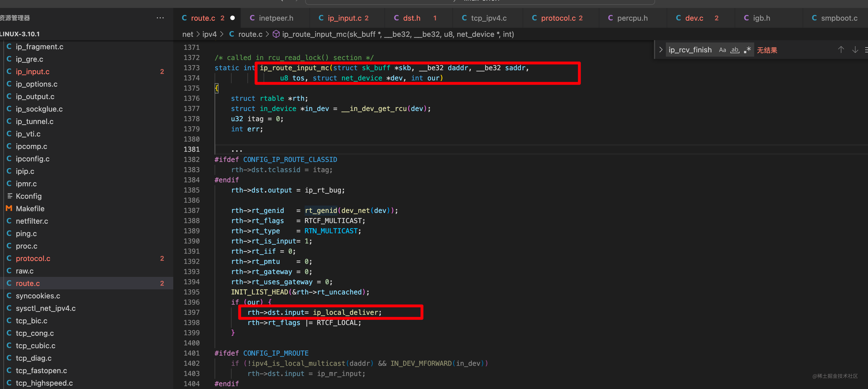The image size is (868, 389).
Task: Open protocol.c from the explorer list
Action: [x=33, y=258]
